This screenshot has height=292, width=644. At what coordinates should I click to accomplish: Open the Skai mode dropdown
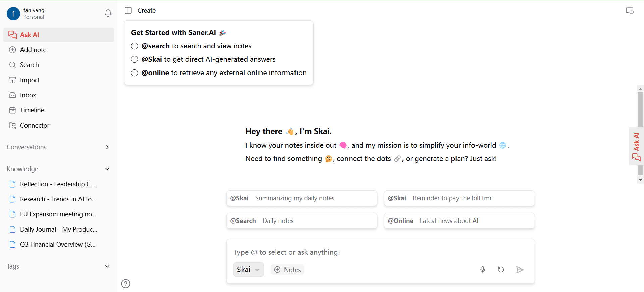point(249,270)
